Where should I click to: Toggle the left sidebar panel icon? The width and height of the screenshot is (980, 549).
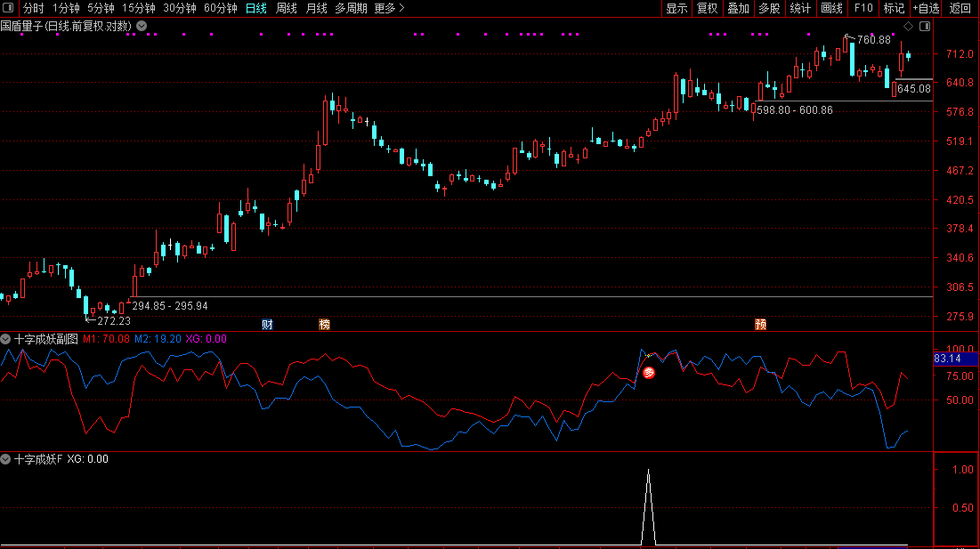click(x=8, y=8)
